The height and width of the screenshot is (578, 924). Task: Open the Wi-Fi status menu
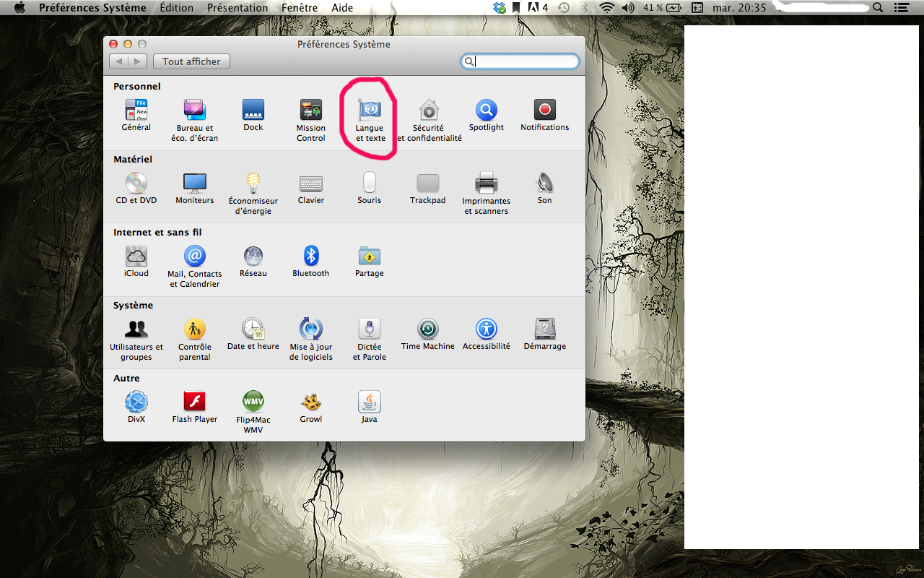[x=606, y=8]
